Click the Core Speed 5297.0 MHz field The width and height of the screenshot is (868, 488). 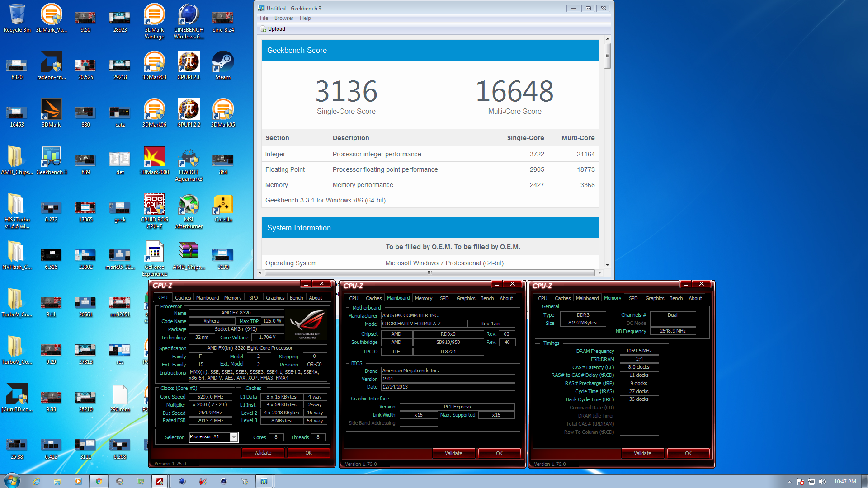click(210, 397)
